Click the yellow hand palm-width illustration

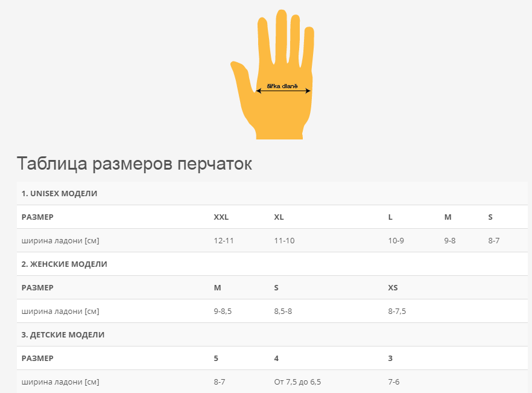click(273, 74)
